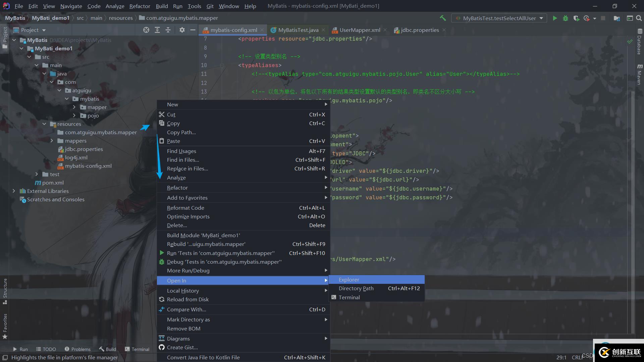Select log4j.xml in project tree
The height and width of the screenshot is (362, 644).
[x=76, y=157]
